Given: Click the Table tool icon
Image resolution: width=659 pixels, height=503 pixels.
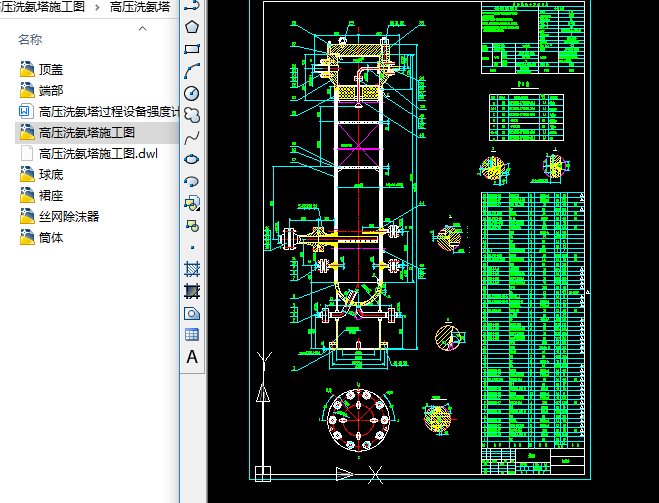Looking at the screenshot, I should [192, 335].
